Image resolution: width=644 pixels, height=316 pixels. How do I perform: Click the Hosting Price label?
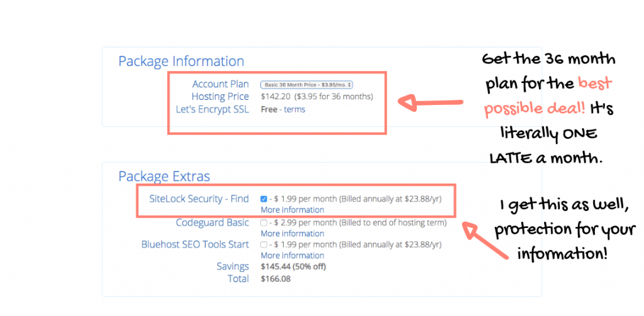(220, 97)
